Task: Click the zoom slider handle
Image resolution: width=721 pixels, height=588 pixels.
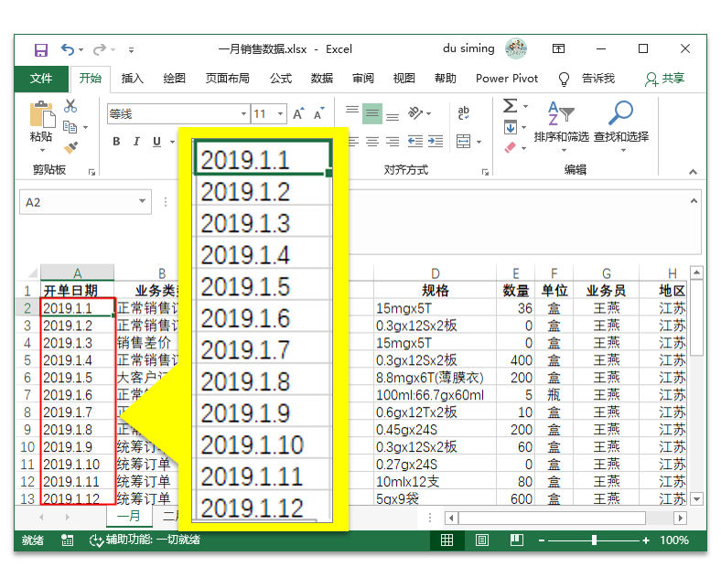Action: [x=595, y=540]
